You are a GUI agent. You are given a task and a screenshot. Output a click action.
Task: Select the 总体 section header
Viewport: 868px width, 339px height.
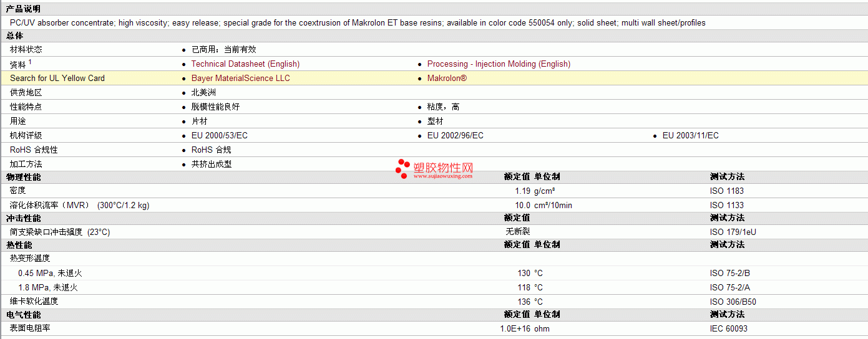coord(14,36)
